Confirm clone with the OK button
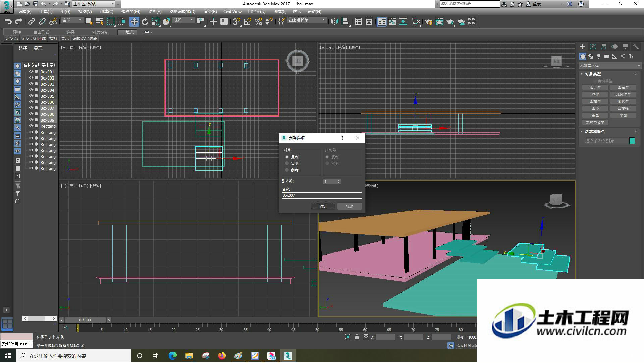 (323, 206)
